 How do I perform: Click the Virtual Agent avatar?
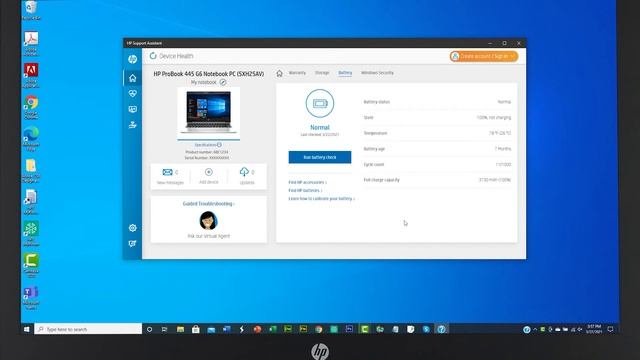[209, 221]
